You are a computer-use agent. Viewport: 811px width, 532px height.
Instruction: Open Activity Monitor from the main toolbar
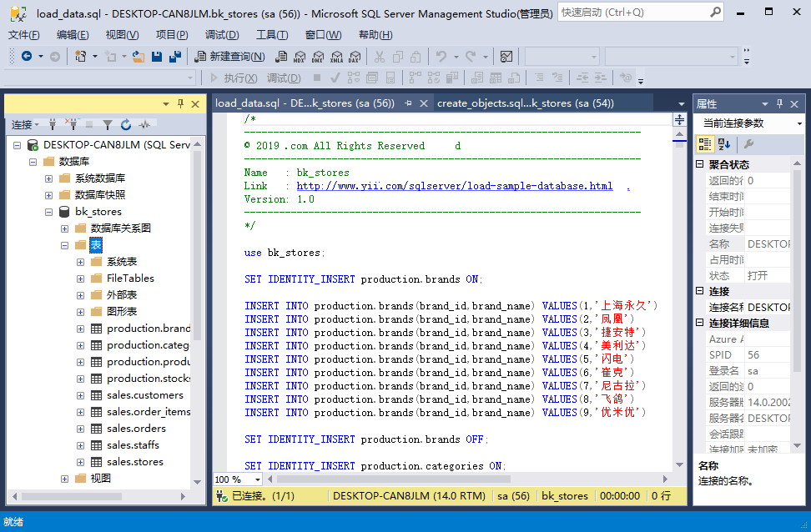(506, 56)
